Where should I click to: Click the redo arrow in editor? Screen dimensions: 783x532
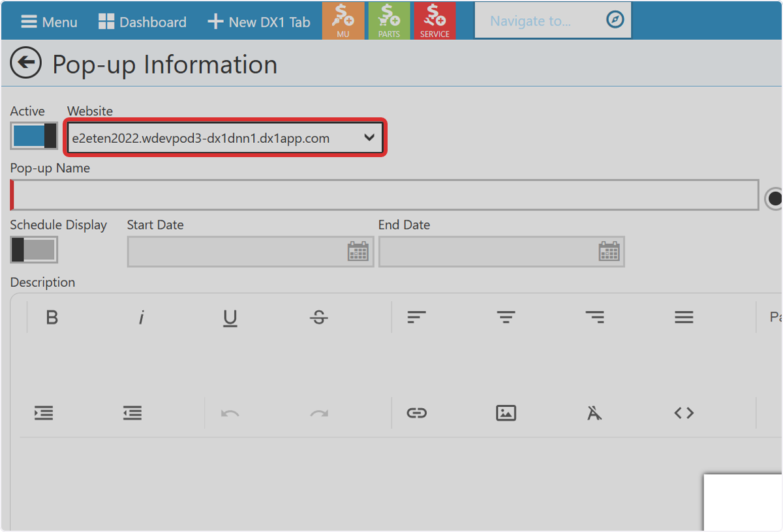pyautogui.click(x=318, y=413)
